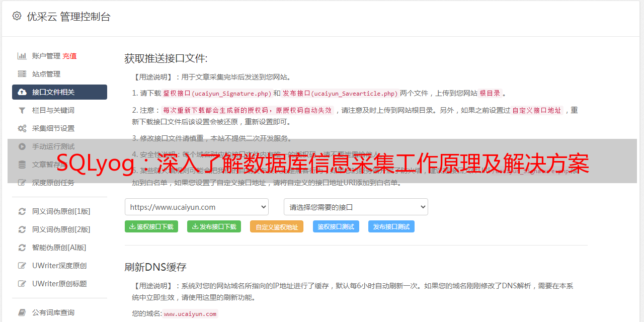Screen dimensions: 644x322
Task: Expand the https://www.ucaiyun.com site dropdown
Action: [x=197, y=207]
